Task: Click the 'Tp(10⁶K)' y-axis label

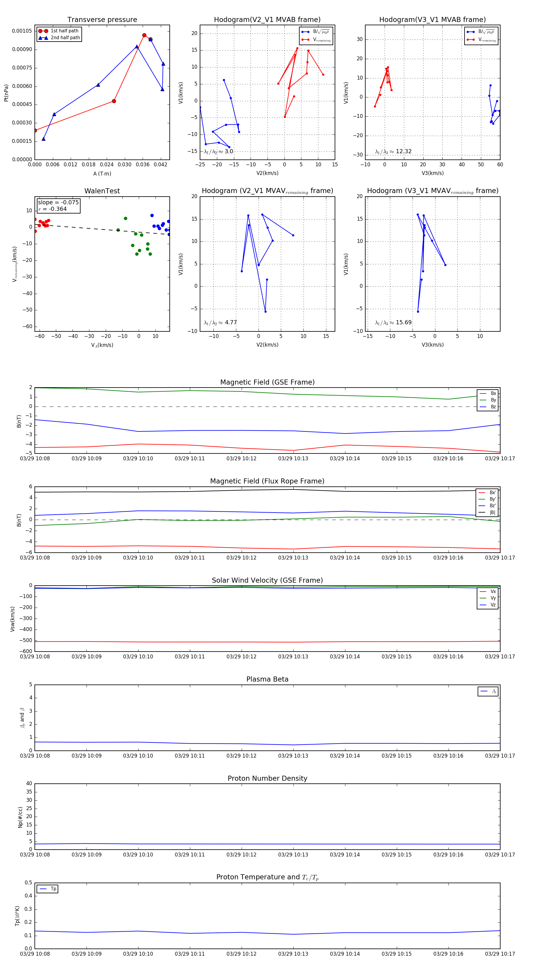Action: [x=17, y=916]
